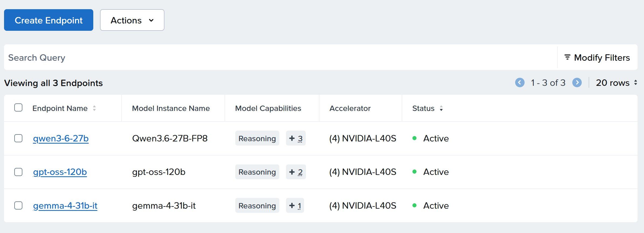The height and width of the screenshot is (233, 644).
Task: Open the qwen3-6-27b endpoint link
Action: 61,138
